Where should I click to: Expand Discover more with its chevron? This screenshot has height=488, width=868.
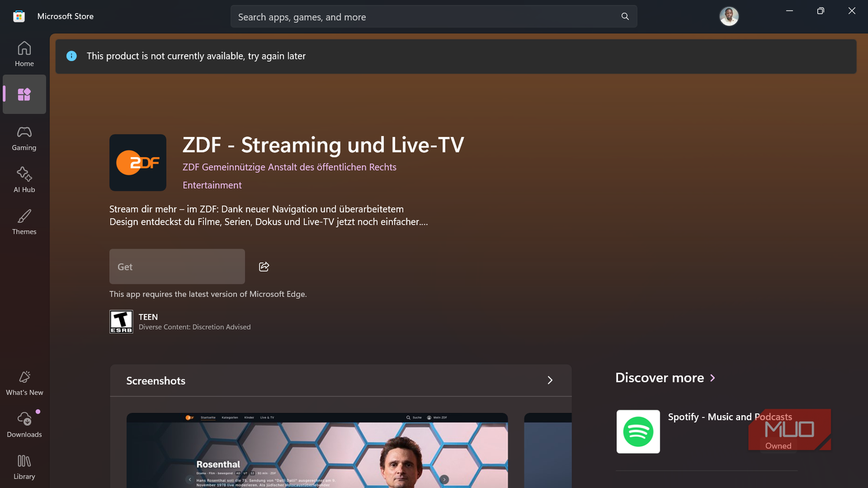[713, 378]
